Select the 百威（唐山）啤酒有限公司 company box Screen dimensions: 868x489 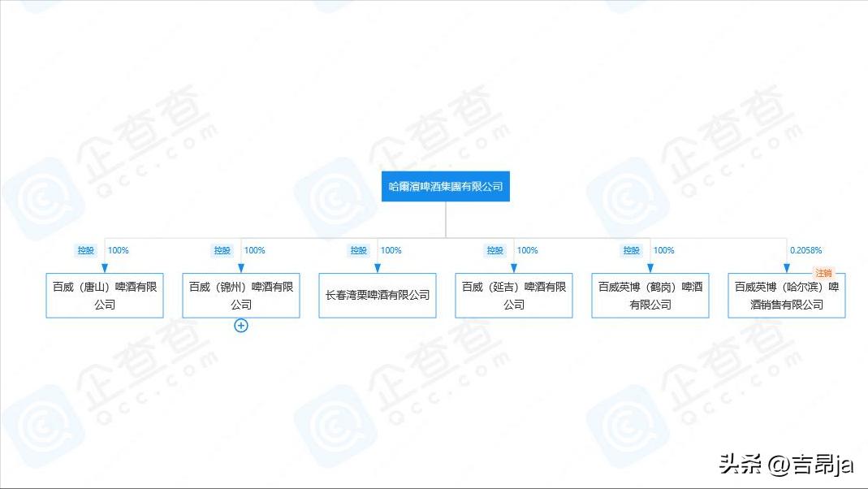click(x=105, y=295)
